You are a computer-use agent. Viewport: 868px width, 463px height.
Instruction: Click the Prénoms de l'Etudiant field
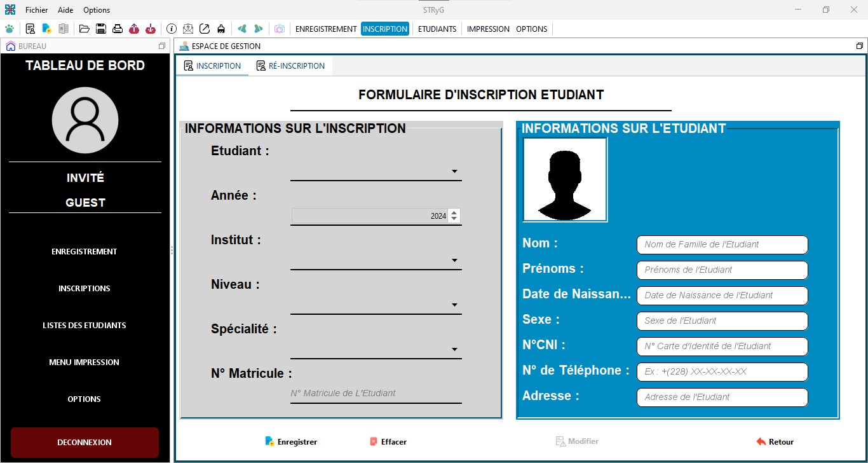coord(722,270)
